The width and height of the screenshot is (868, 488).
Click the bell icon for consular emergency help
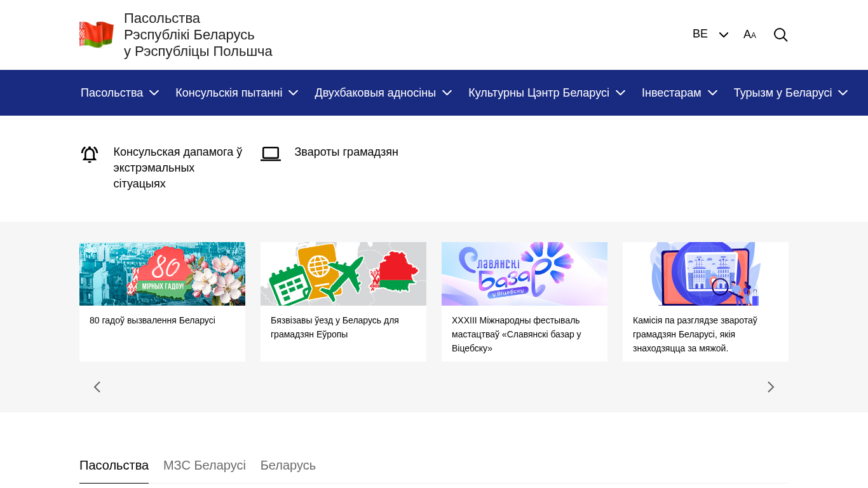pyautogui.click(x=90, y=154)
